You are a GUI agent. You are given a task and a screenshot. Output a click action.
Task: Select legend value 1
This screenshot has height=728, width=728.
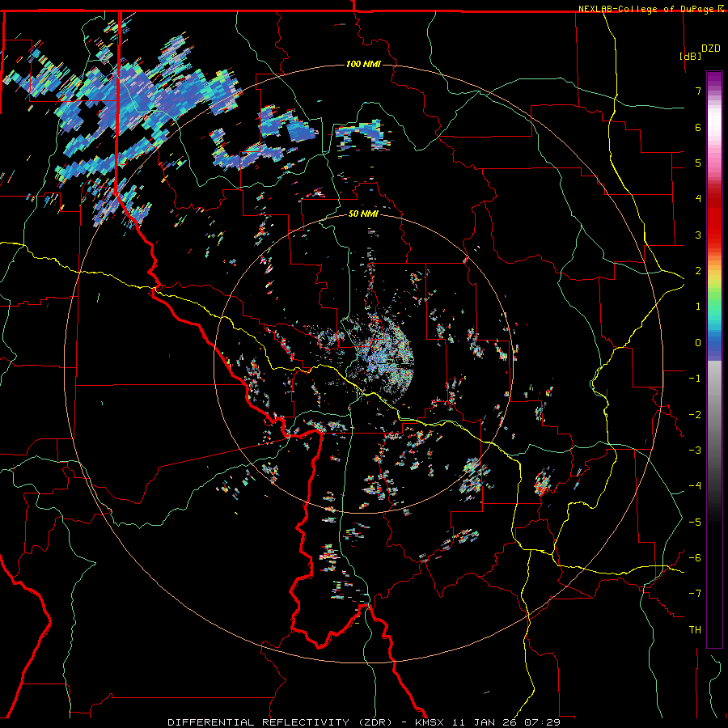coord(698,307)
